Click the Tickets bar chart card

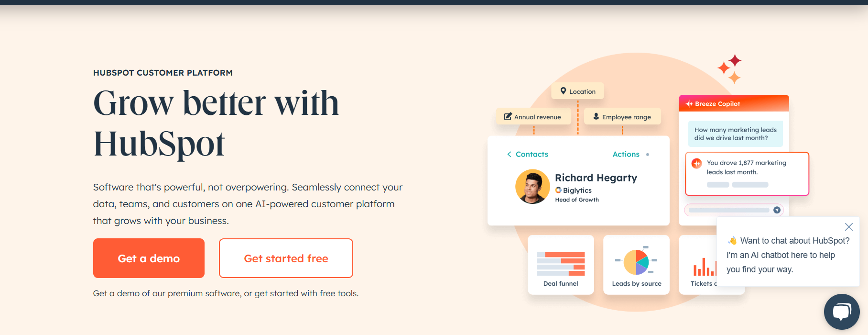[699, 265]
